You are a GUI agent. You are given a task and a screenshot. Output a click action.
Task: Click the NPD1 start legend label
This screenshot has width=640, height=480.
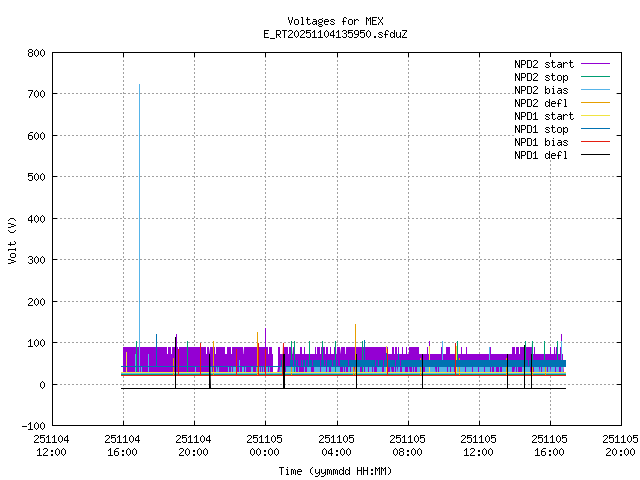click(542, 115)
